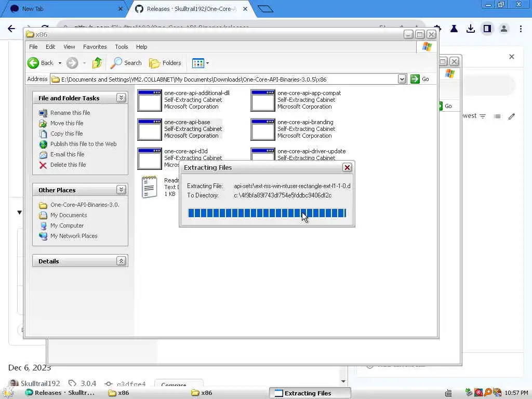532x399 pixels.
Task: Toggle the Folders pane button
Action: point(165,63)
